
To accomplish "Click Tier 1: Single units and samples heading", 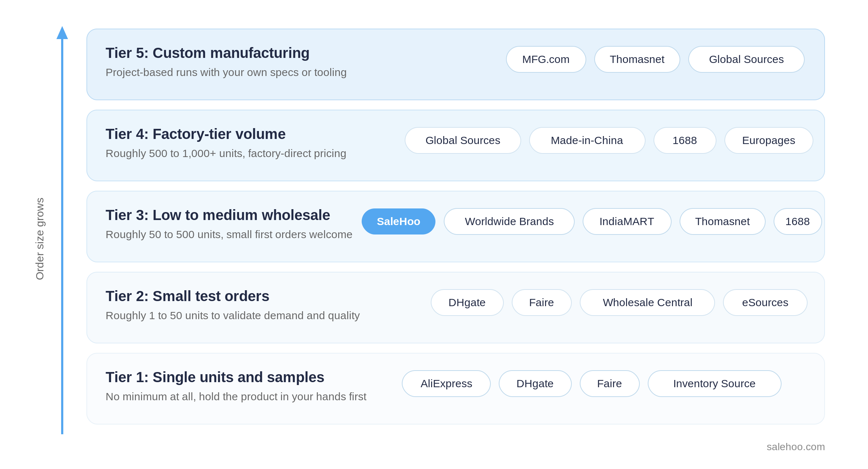I will (x=215, y=377).
